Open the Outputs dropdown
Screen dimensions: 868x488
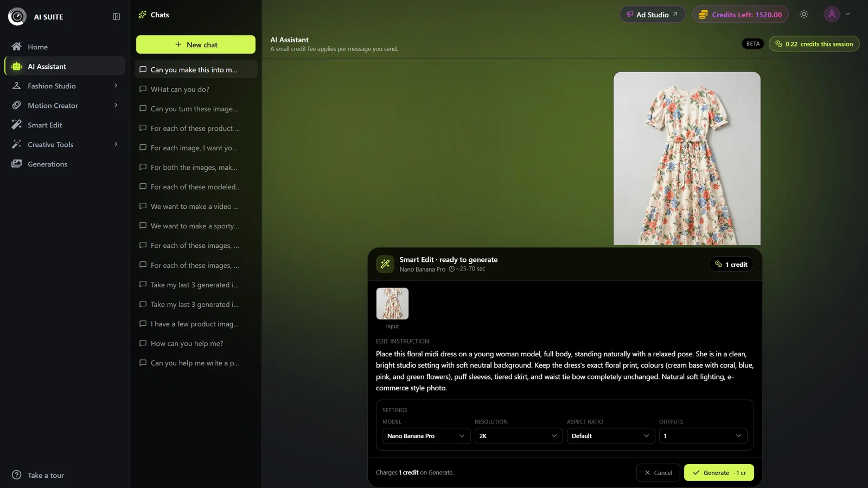point(703,436)
